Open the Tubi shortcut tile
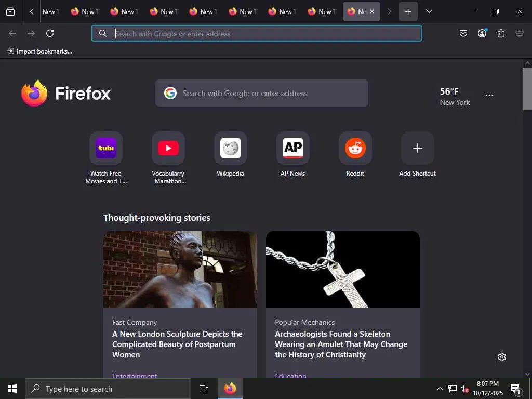 pos(106,148)
